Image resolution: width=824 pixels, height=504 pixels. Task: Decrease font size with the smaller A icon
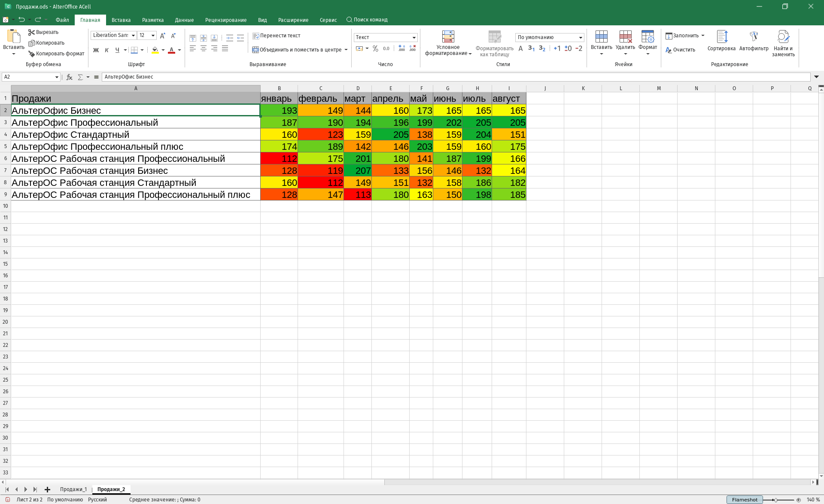[x=173, y=36]
